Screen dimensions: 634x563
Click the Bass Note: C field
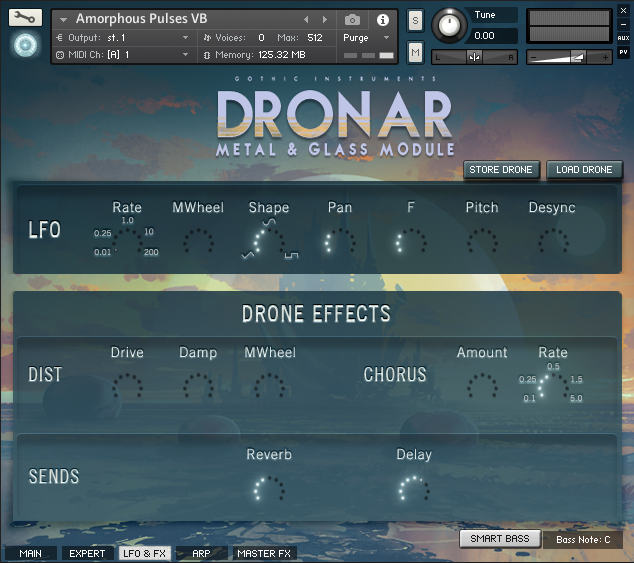(x=583, y=540)
